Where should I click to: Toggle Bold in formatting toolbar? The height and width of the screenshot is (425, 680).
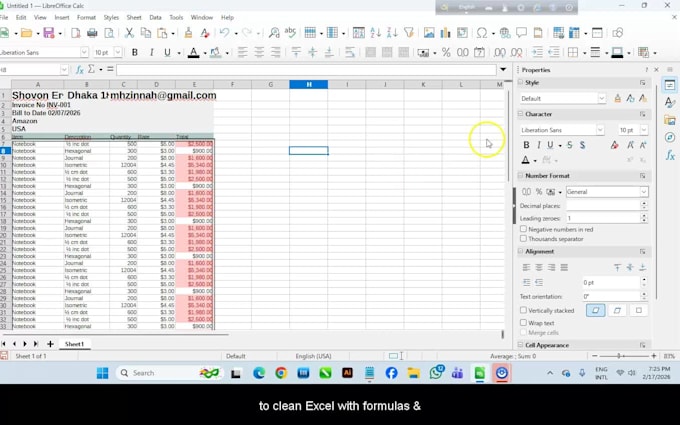tap(135, 52)
